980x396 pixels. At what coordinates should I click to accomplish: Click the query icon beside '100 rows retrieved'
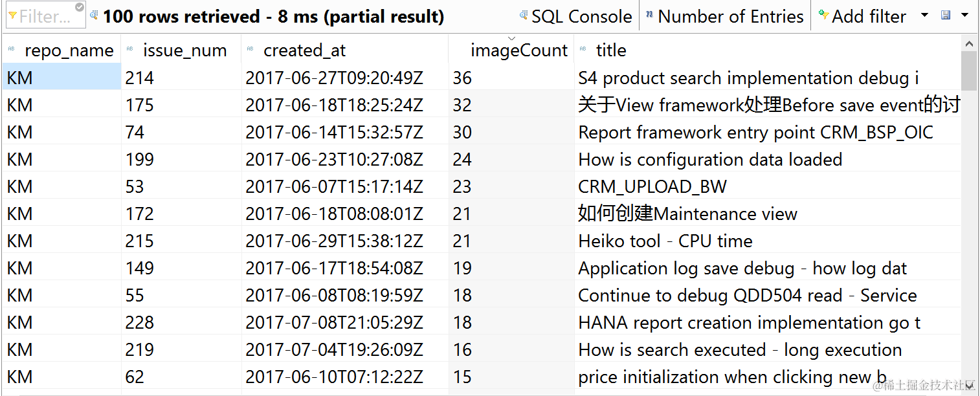(95, 15)
